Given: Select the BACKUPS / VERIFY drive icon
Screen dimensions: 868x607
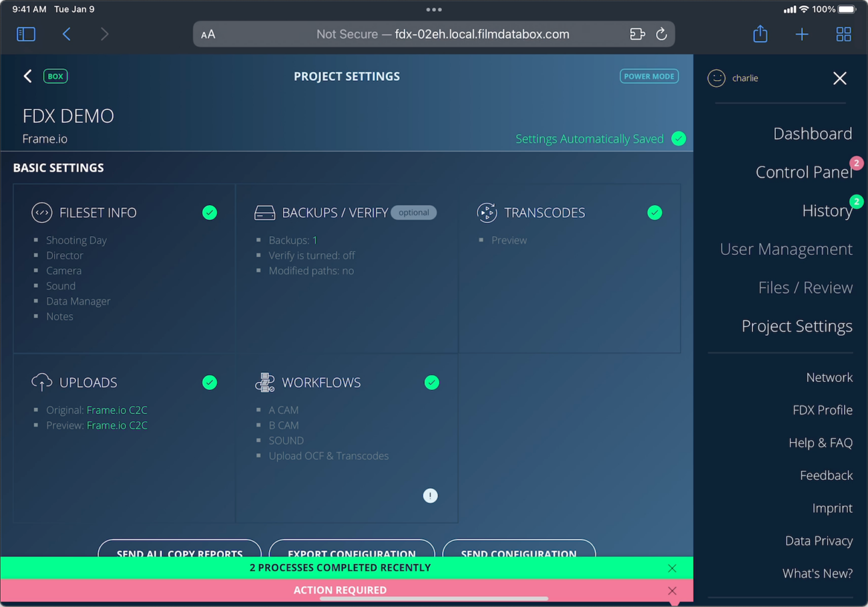Looking at the screenshot, I should tap(264, 212).
